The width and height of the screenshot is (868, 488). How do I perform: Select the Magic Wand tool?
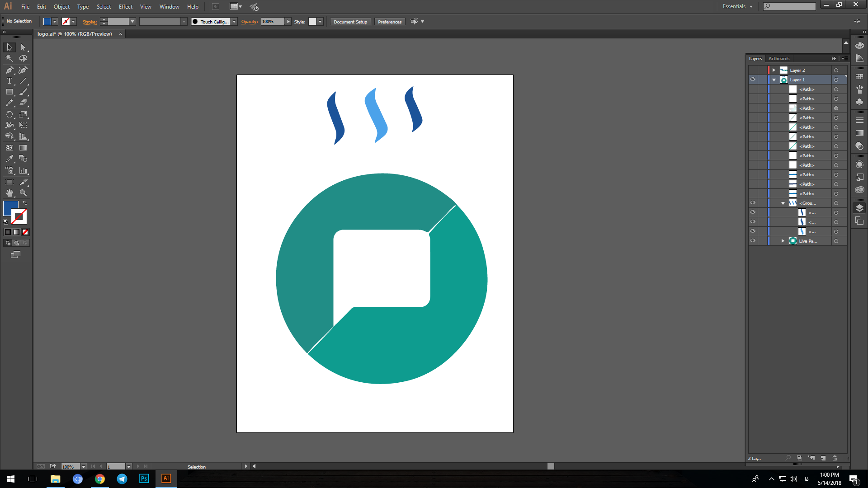click(9, 58)
